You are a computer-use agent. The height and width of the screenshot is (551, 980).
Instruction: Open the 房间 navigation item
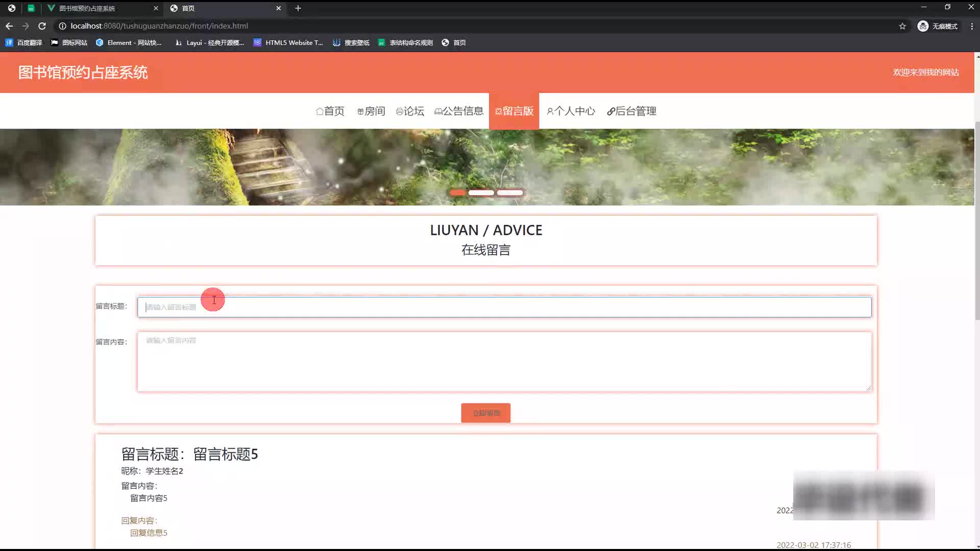pos(371,111)
